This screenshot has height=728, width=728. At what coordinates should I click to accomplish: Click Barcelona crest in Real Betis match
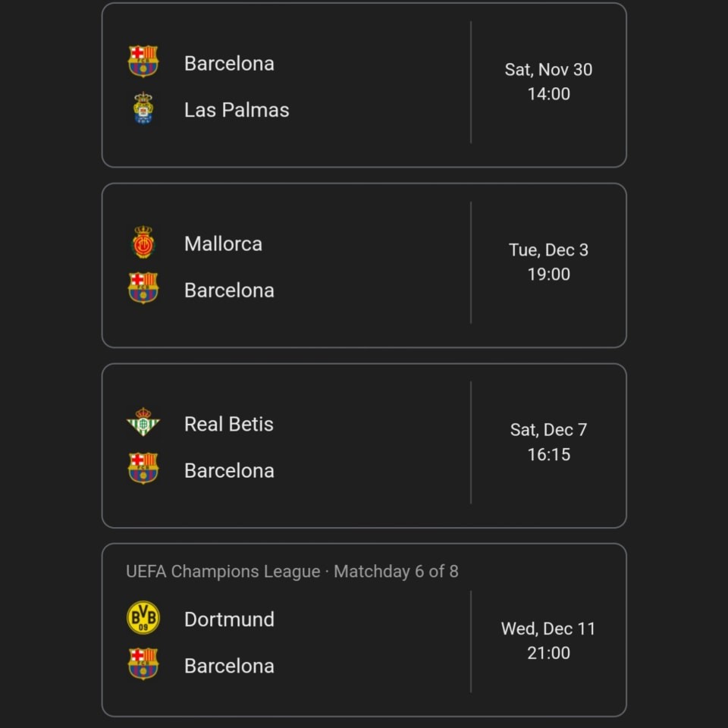click(143, 469)
